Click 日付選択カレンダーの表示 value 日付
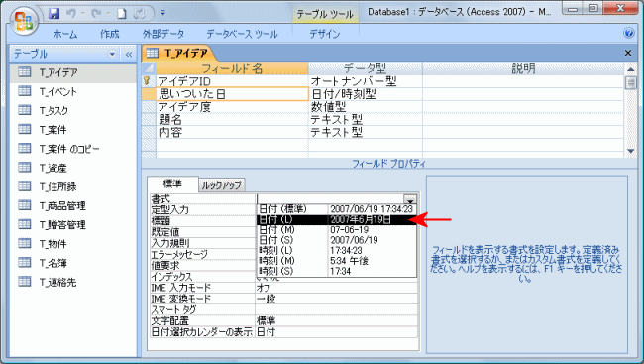Viewport: 644px width, 364px height. pyautogui.click(x=336, y=332)
